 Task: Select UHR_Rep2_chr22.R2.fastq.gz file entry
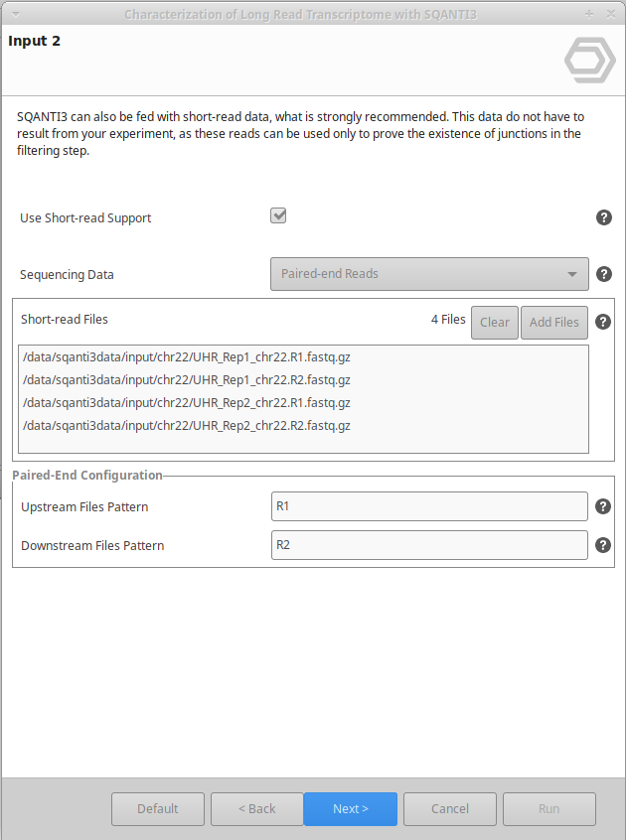[186, 426]
